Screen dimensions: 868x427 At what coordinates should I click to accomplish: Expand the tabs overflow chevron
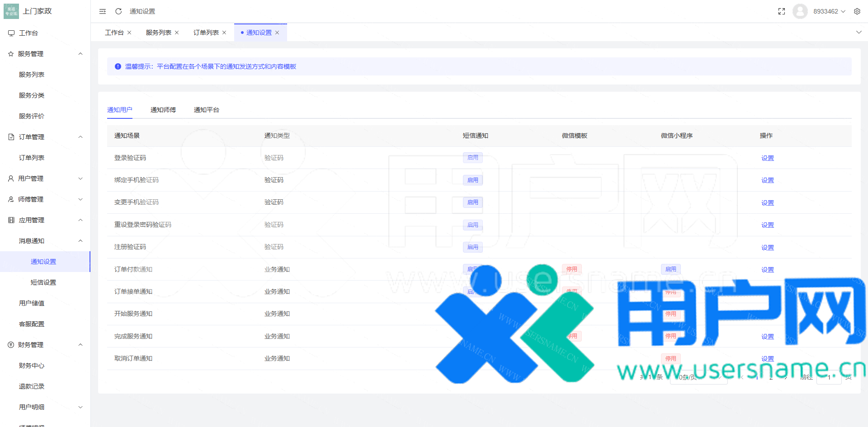[859, 33]
